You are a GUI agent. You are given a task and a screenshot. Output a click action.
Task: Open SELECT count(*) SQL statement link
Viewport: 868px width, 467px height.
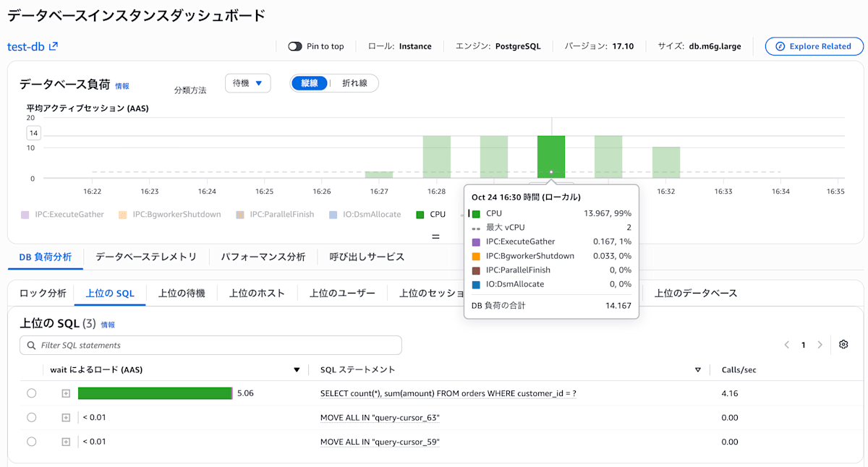[448, 394]
